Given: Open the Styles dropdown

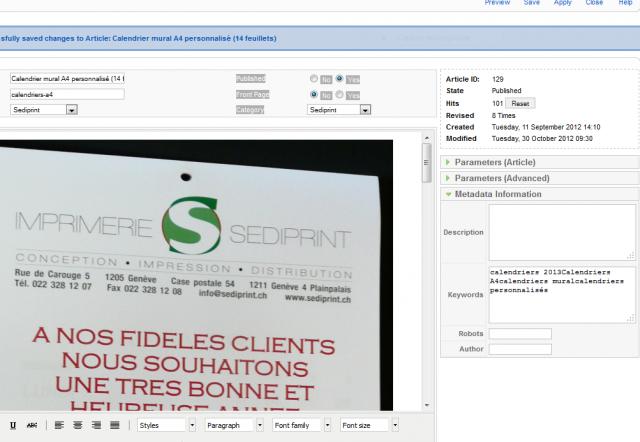Looking at the screenshot, I should click(167, 425).
